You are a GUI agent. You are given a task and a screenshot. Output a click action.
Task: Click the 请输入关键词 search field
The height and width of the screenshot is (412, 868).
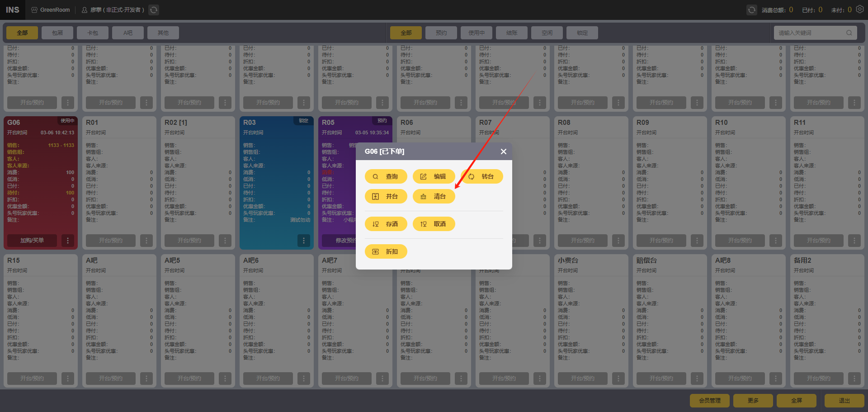click(815, 33)
